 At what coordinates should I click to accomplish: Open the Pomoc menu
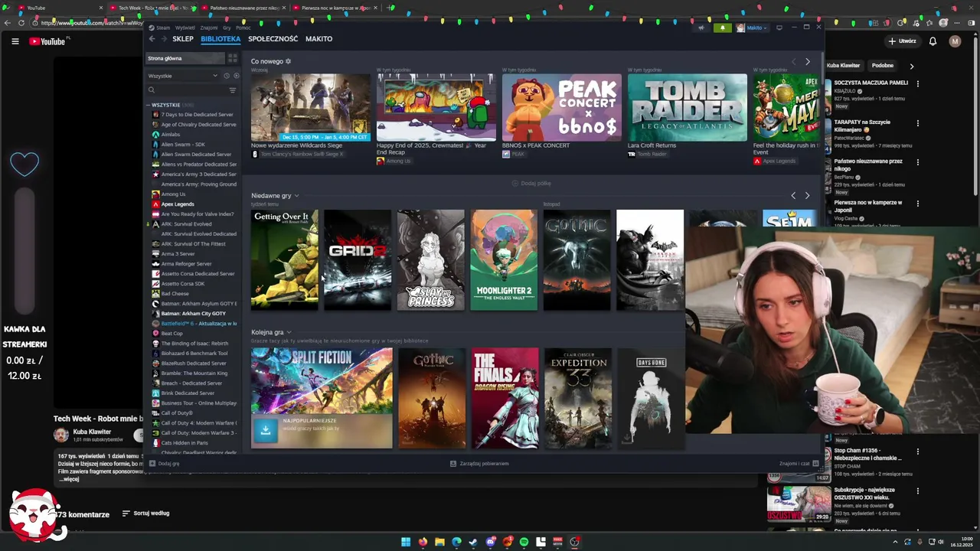coord(243,28)
